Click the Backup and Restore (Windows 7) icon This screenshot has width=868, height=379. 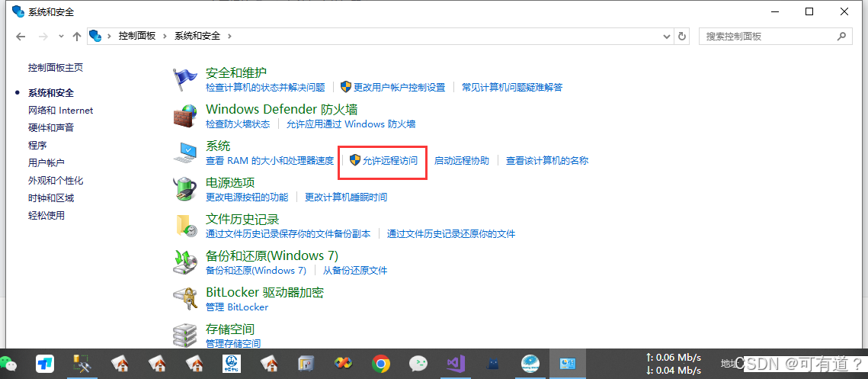[185, 262]
